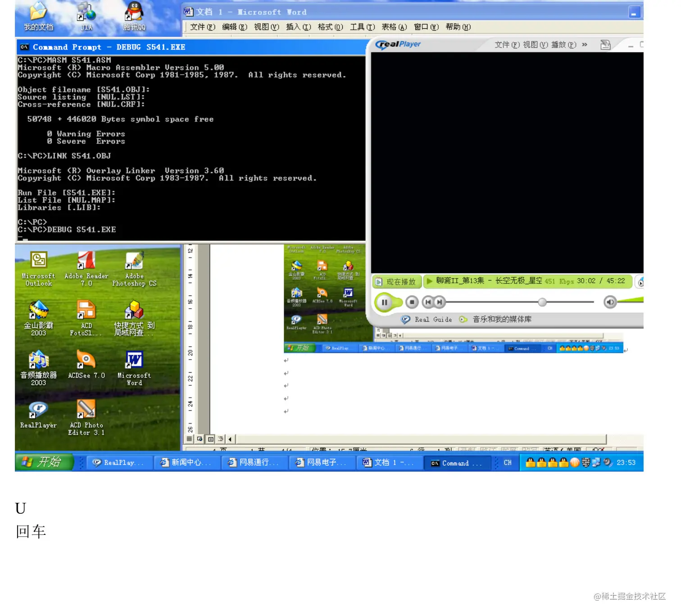Open the Word 工具 menu
Viewport: 681px width, 616px height.
[x=363, y=27]
